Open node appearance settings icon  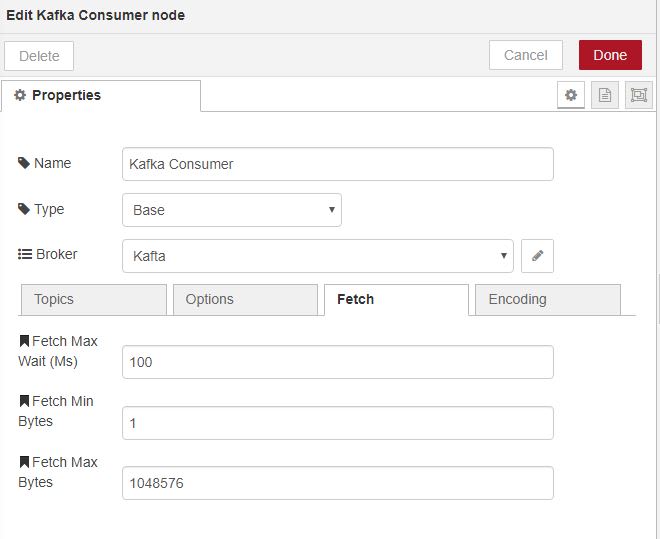click(x=639, y=95)
